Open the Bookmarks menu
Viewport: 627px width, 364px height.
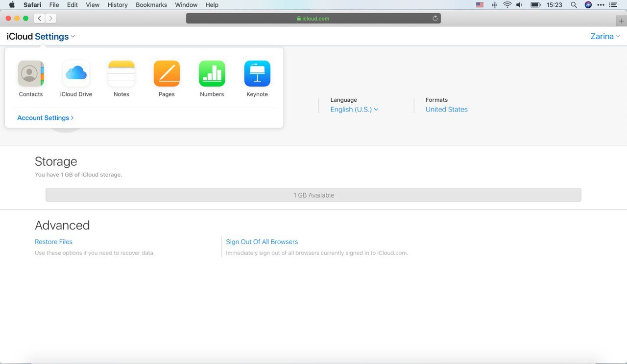pos(151,5)
